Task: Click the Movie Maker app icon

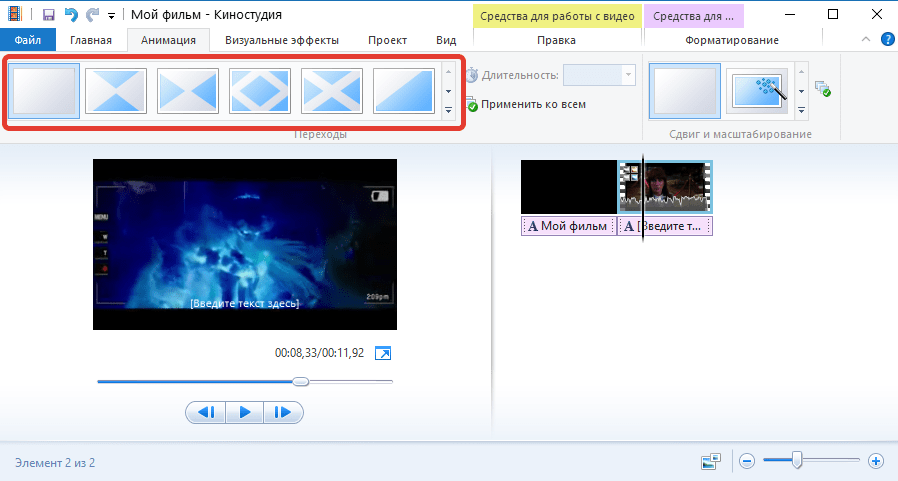Action: coord(15,14)
